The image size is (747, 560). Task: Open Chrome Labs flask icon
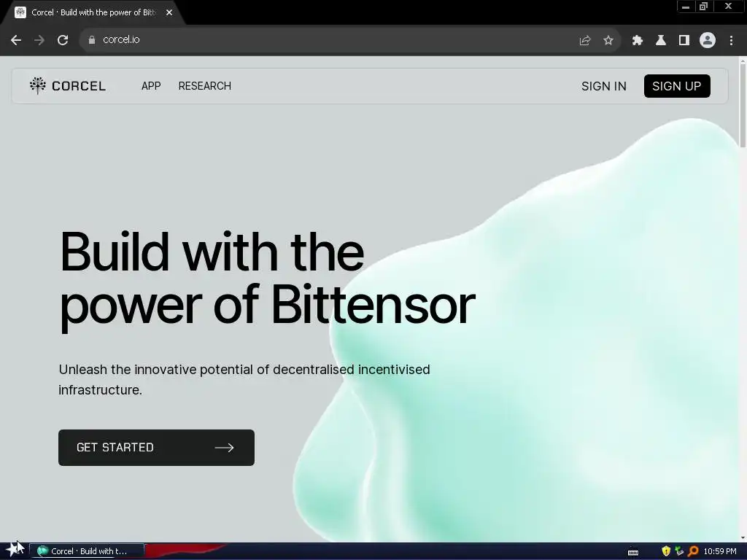661,41
